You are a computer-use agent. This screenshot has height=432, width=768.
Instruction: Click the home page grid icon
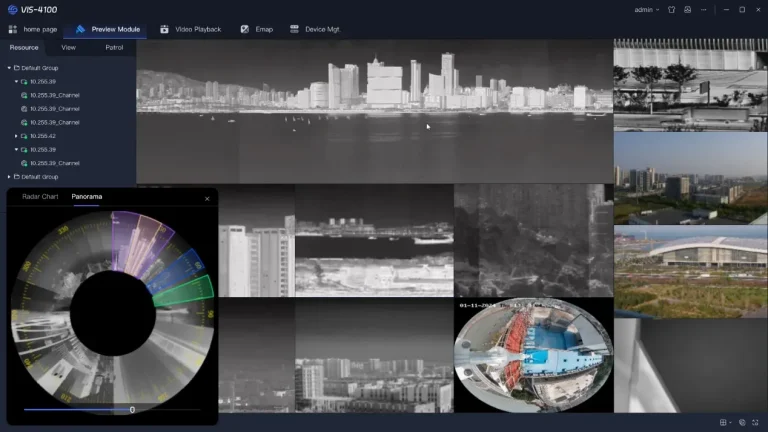pos(13,29)
